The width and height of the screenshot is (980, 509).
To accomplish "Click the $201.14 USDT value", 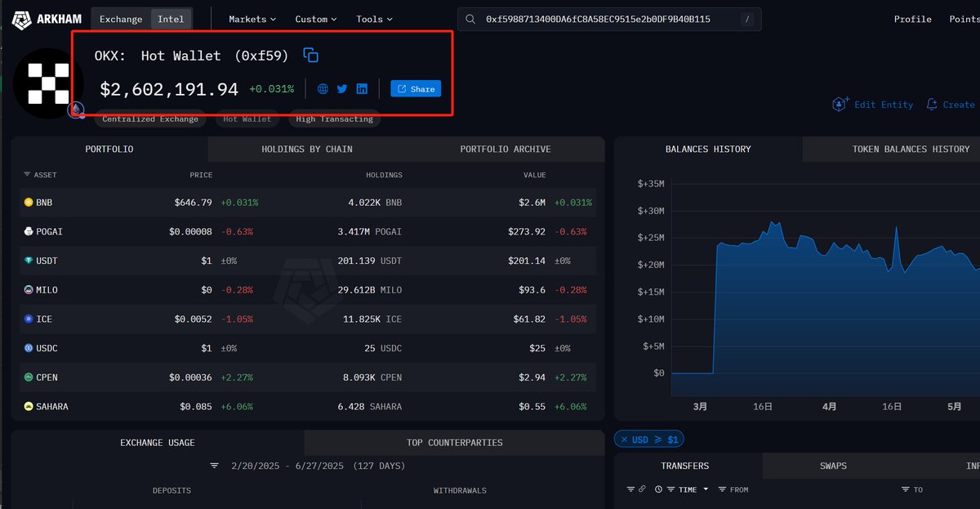I will click(x=527, y=261).
